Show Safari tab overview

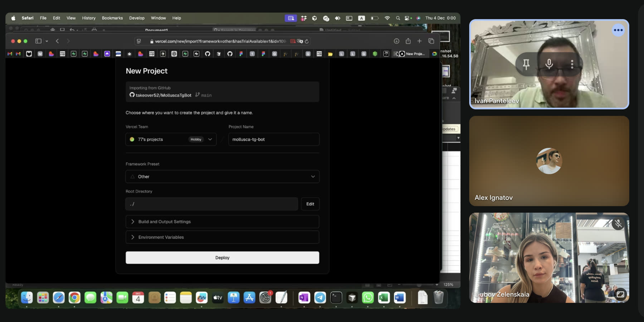click(x=431, y=41)
